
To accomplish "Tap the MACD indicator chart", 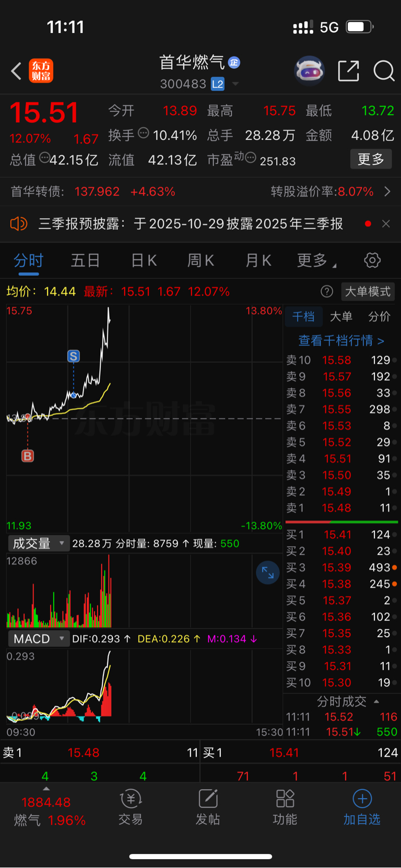I will [144, 686].
